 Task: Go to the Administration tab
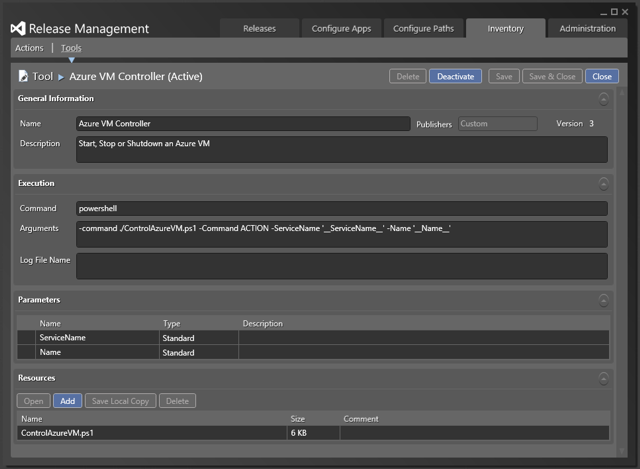click(x=587, y=29)
